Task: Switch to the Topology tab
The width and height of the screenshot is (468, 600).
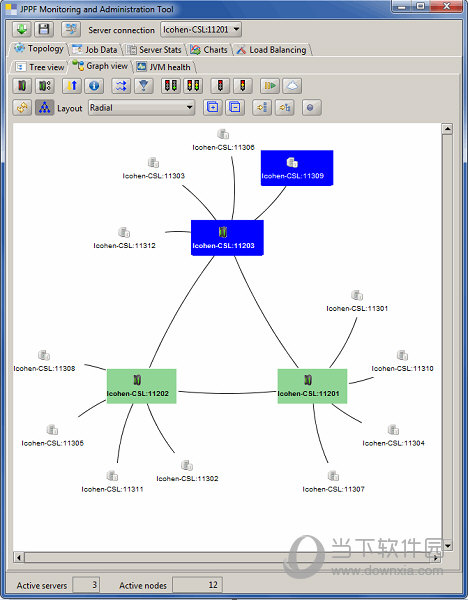Action: (39, 49)
